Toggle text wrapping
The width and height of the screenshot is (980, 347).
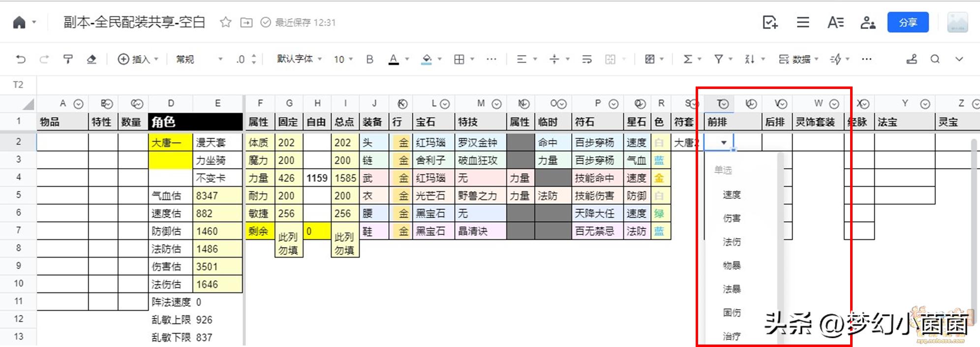click(x=587, y=59)
